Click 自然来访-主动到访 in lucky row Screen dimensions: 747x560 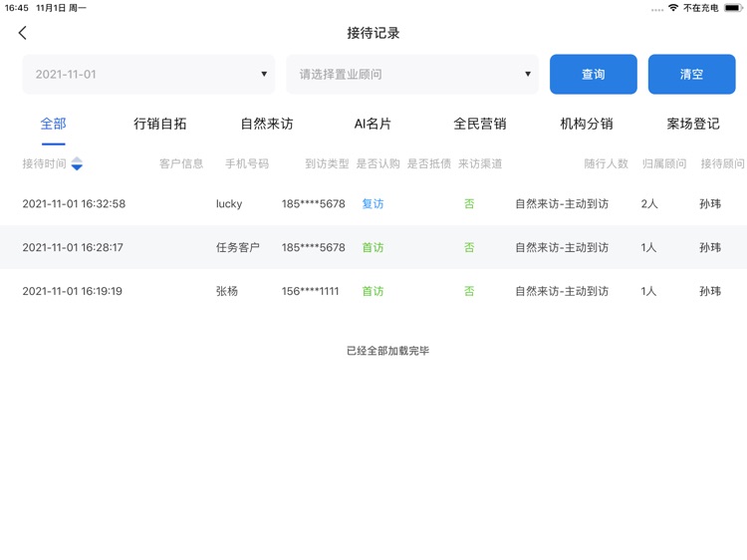point(562,204)
